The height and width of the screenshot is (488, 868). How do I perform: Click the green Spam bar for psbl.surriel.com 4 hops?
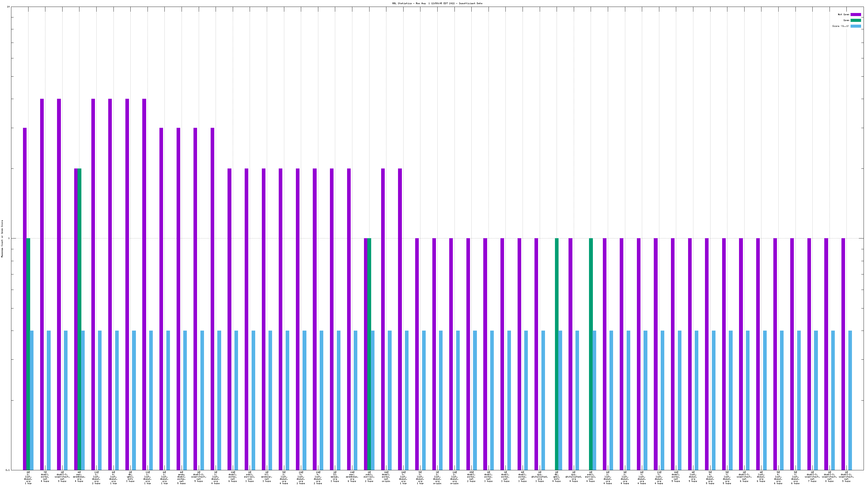(x=591, y=354)
